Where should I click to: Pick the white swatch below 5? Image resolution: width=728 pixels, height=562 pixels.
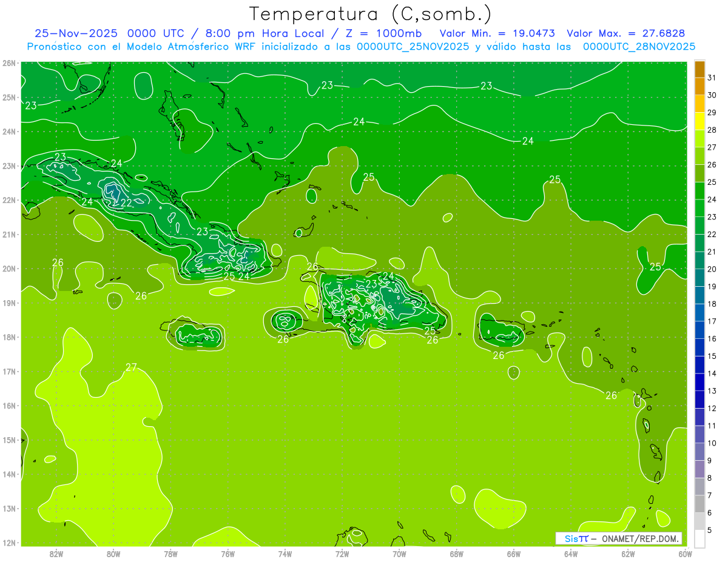coord(699,538)
